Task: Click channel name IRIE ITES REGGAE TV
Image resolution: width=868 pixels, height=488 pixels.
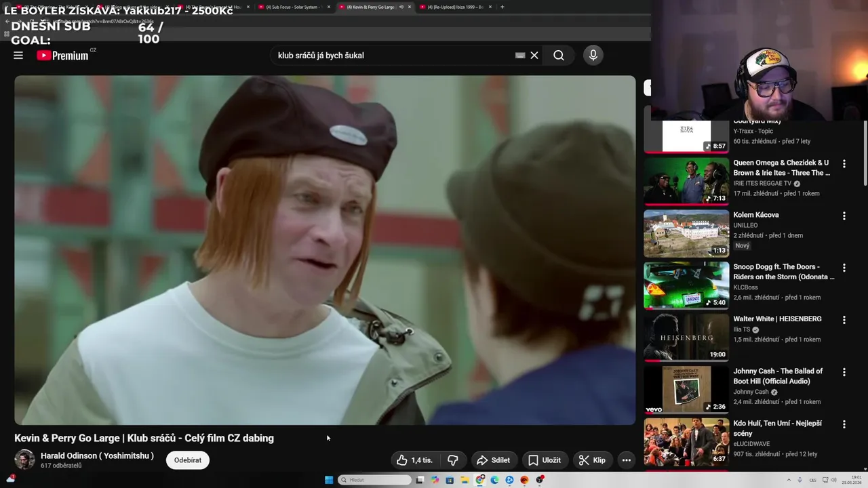Action: coord(762,184)
